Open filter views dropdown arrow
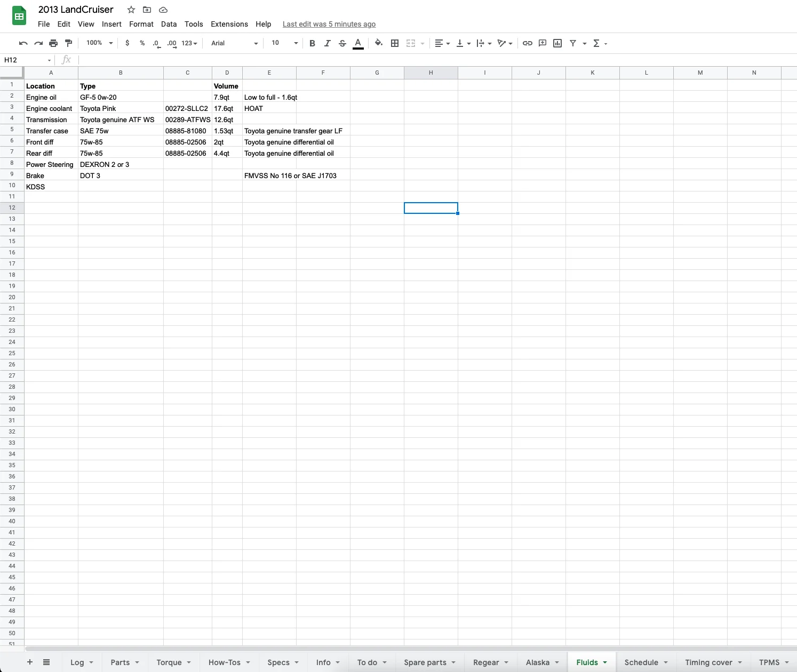Screen dimensions: 797x672 point(585,44)
